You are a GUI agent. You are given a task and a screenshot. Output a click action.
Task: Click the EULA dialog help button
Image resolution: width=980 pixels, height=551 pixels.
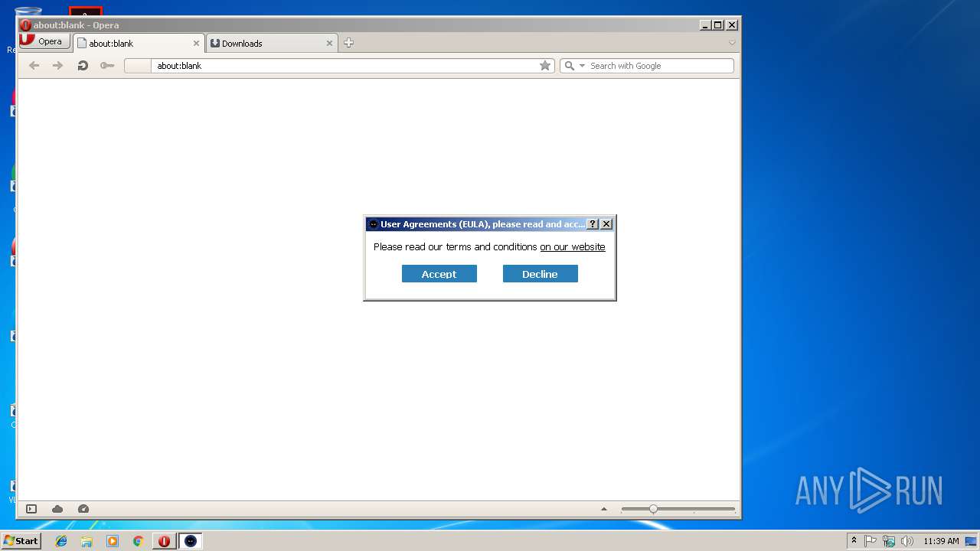click(x=593, y=224)
